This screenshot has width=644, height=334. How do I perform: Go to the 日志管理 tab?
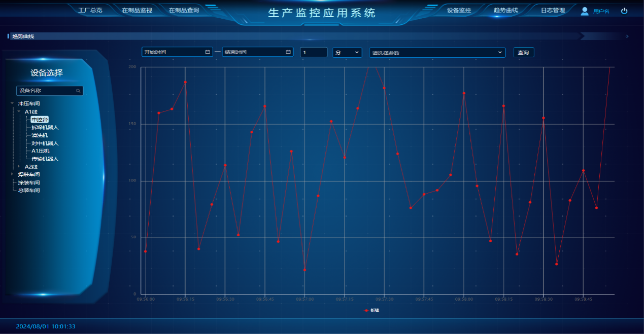click(553, 10)
